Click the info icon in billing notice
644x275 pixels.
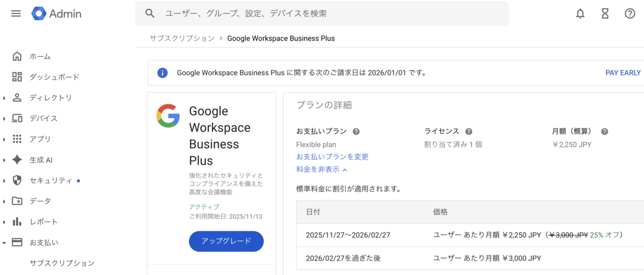163,73
